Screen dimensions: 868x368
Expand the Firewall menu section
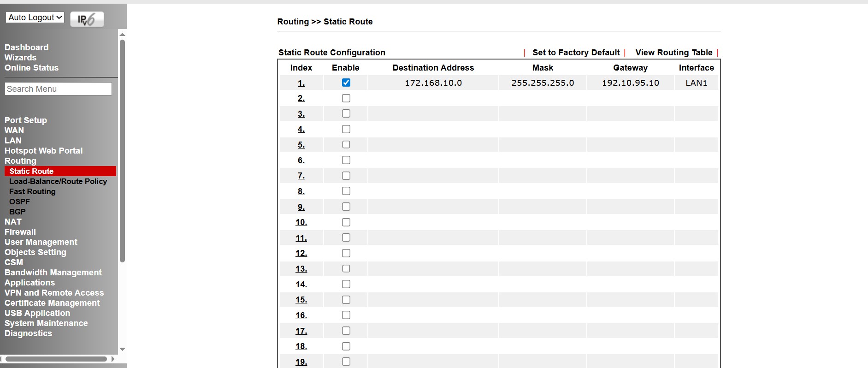pos(20,232)
